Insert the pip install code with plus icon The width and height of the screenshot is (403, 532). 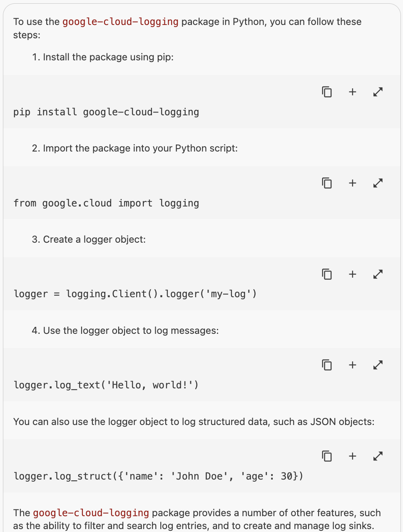pos(352,92)
